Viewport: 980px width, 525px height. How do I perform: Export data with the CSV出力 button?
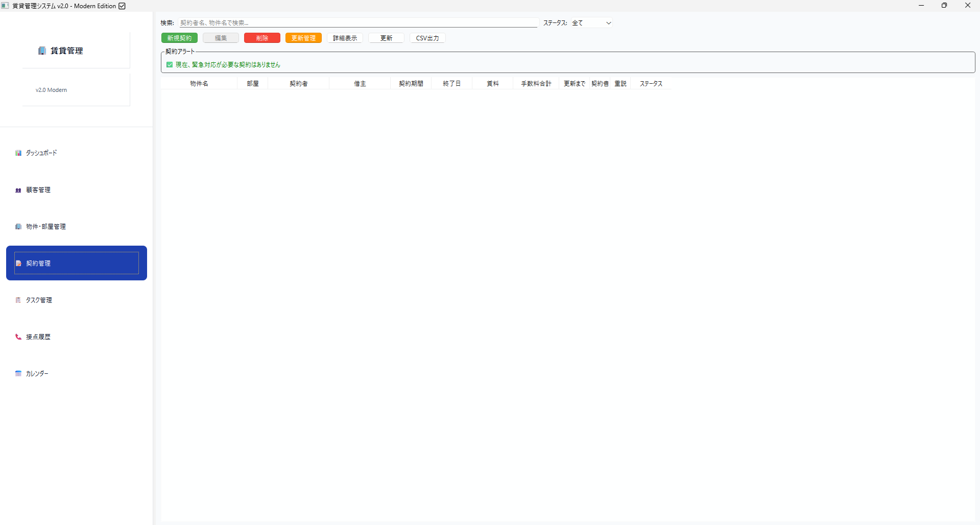click(427, 38)
